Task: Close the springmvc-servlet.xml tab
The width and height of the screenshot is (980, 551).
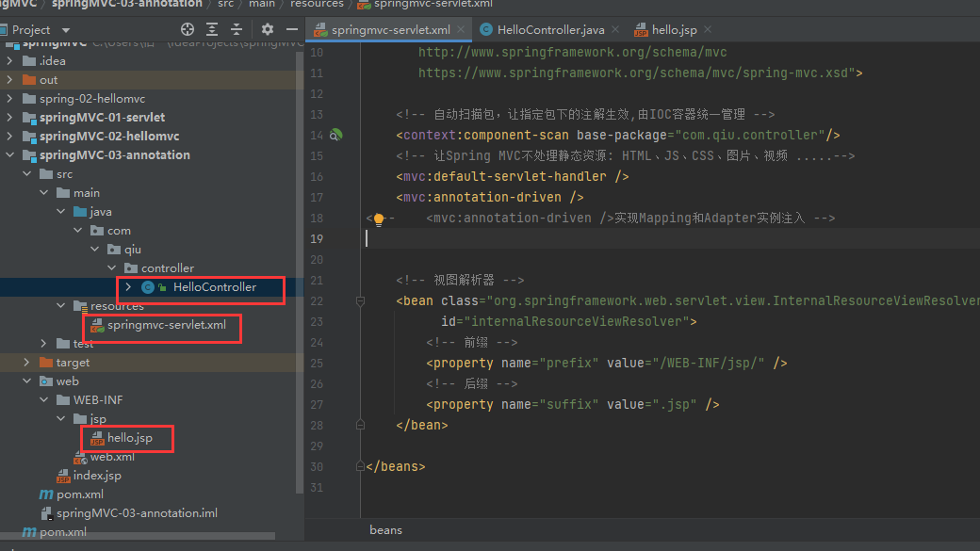Action: click(461, 29)
